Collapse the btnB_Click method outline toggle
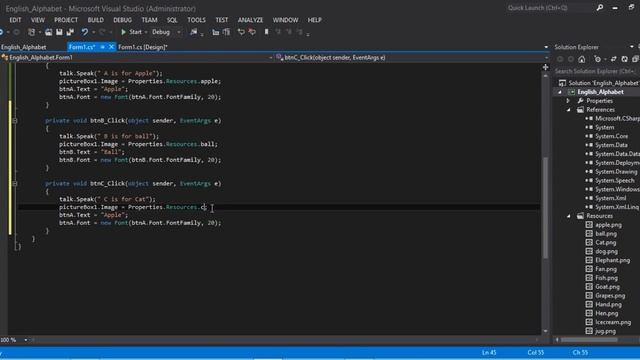 pyautogui.click(x=15, y=120)
